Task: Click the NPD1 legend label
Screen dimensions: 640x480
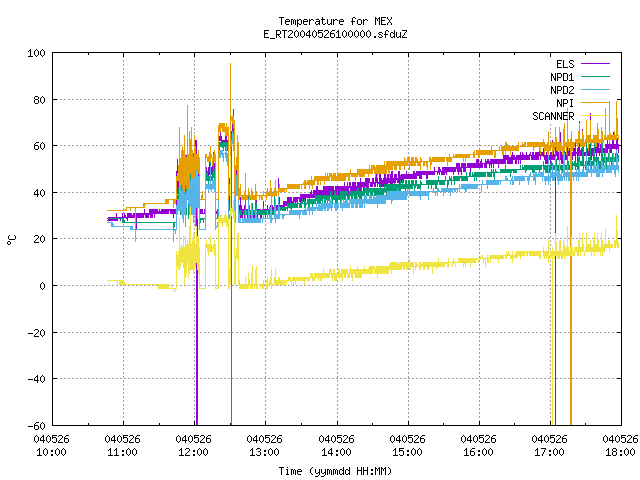Action: 562,77
